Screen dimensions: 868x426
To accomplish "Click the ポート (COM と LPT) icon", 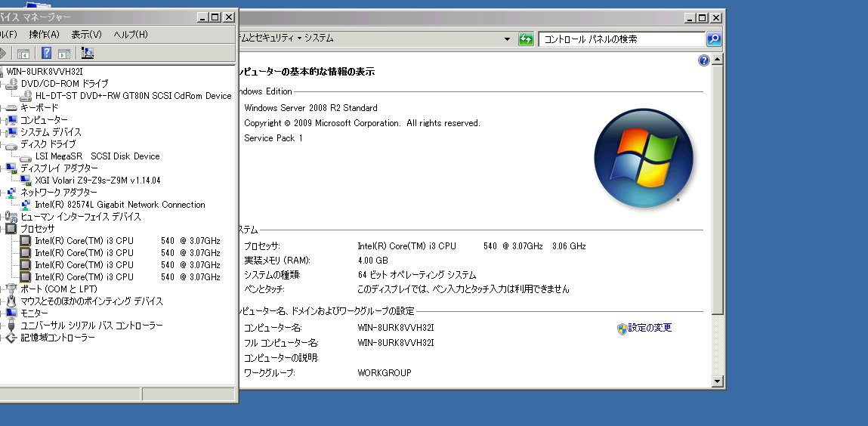I will pos(11,289).
